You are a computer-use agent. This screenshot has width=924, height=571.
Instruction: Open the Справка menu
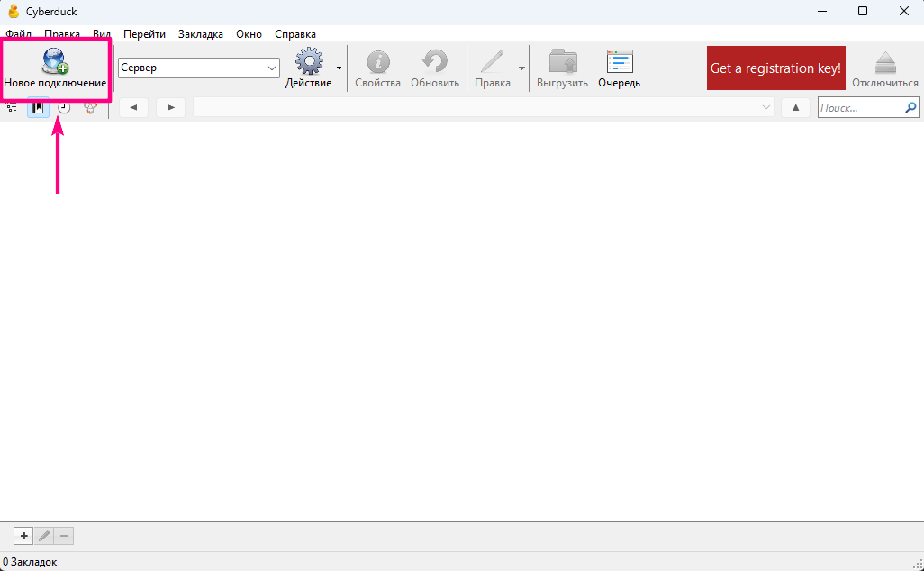coord(295,34)
